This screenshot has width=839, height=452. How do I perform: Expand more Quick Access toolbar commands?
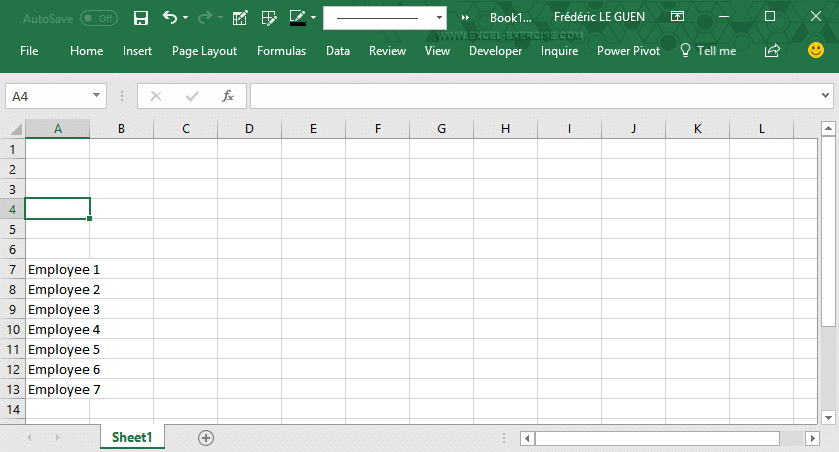pyautogui.click(x=466, y=18)
